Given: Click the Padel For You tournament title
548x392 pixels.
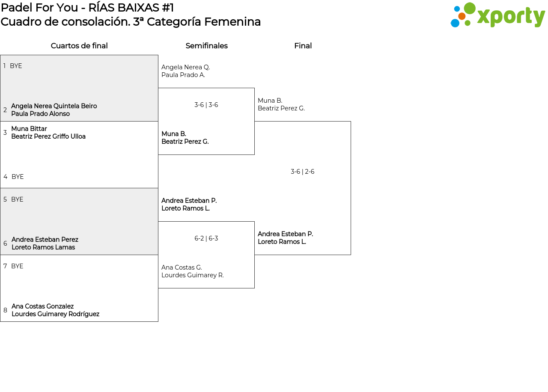Looking at the screenshot, I should tap(87, 8).
